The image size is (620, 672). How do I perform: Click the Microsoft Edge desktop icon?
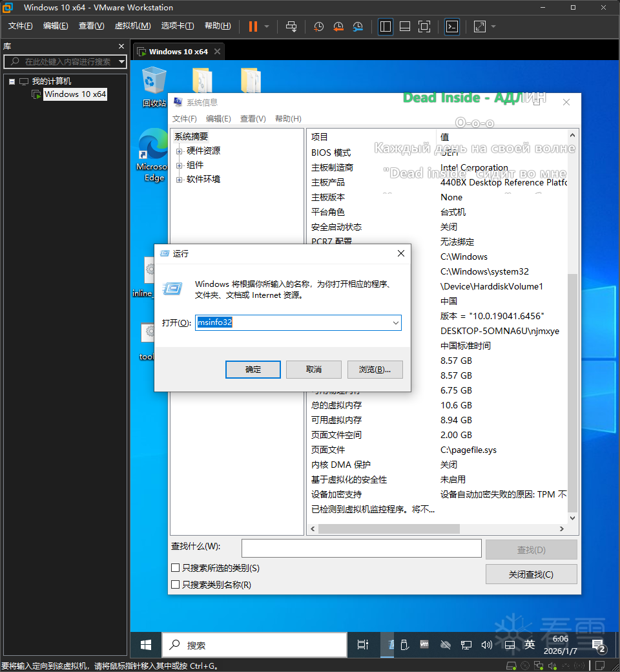click(153, 155)
